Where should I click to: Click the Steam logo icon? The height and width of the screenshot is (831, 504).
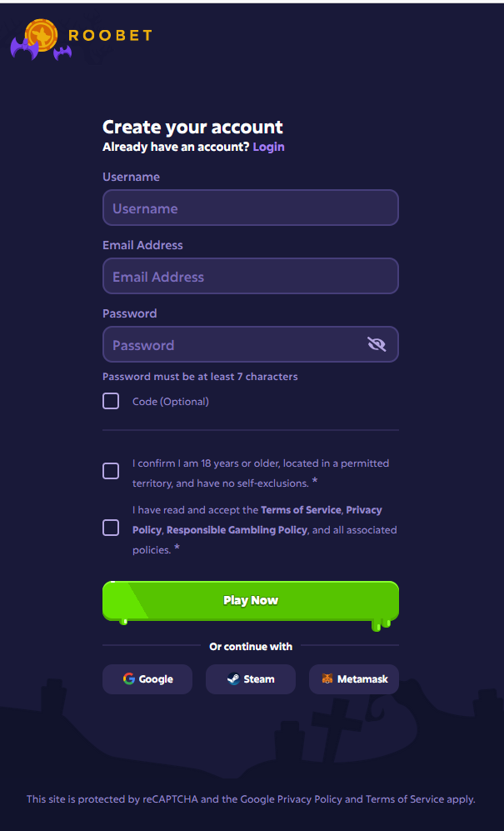pos(233,679)
